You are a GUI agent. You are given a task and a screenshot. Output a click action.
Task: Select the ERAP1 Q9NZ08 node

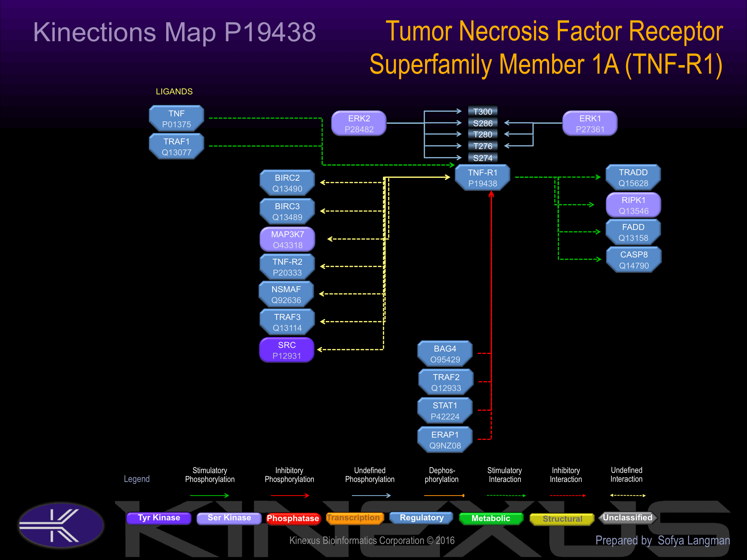tap(445, 440)
